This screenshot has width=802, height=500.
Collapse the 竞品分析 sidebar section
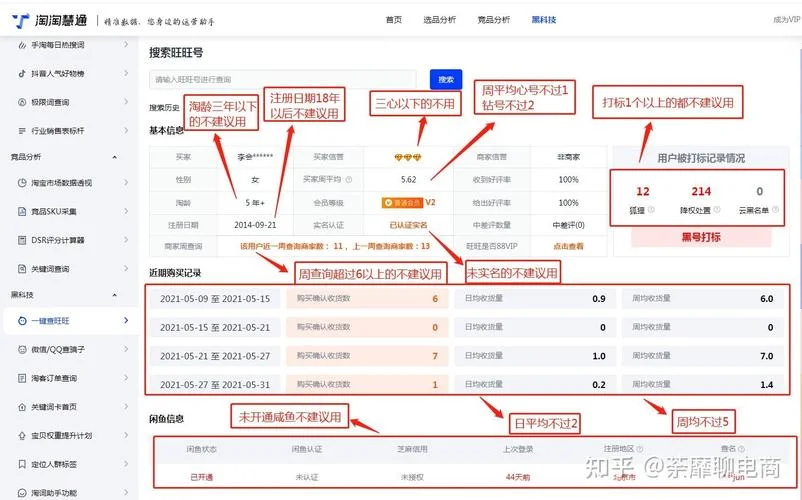(x=115, y=157)
